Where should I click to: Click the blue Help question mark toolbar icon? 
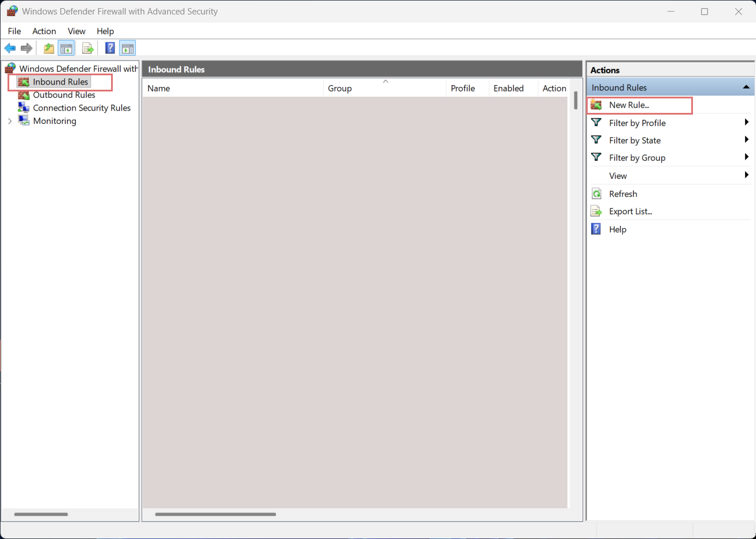pyautogui.click(x=110, y=48)
